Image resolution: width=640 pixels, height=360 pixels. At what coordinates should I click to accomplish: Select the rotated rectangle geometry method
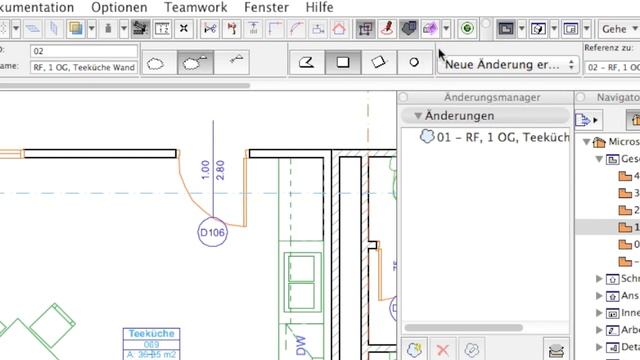pos(379,62)
